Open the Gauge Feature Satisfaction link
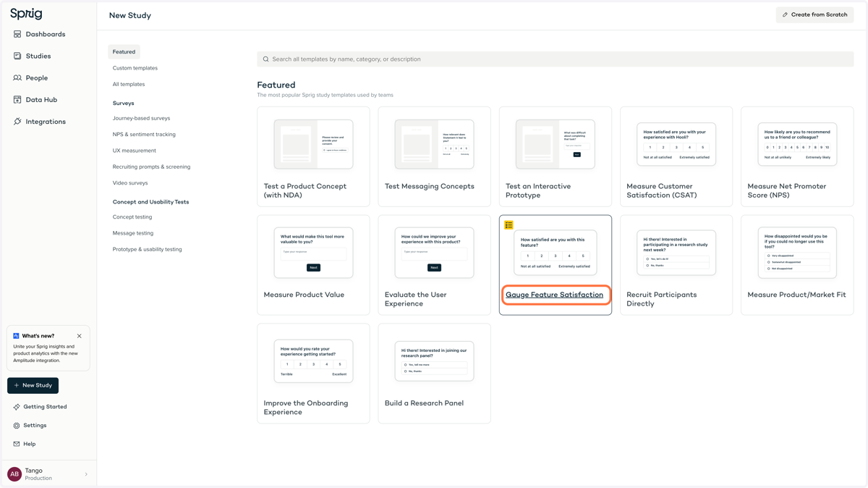 (x=554, y=295)
